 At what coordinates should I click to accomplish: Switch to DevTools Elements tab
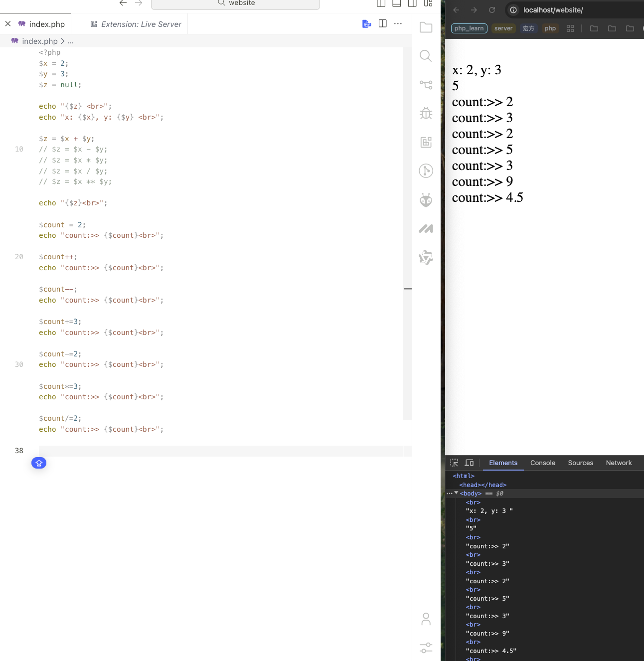point(503,463)
